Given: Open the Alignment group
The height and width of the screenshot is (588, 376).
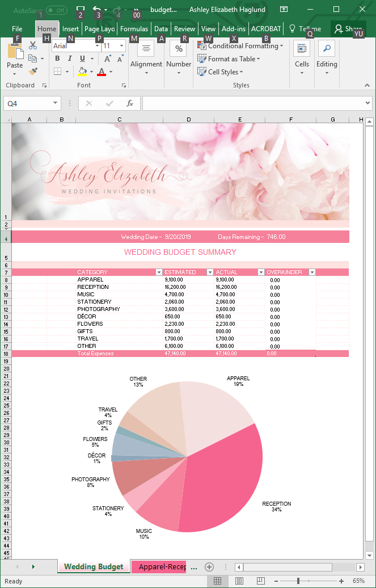Looking at the screenshot, I should pyautogui.click(x=146, y=58).
